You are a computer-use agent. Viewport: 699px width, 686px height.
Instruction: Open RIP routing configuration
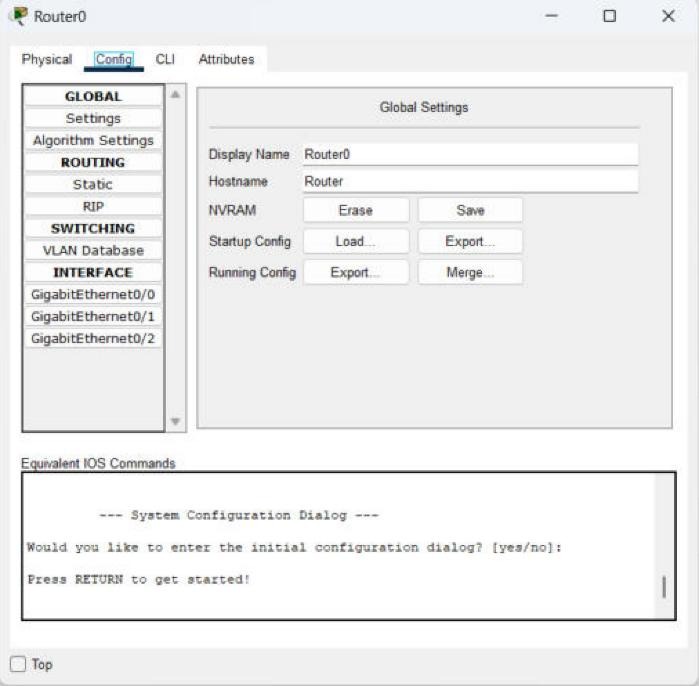[x=93, y=206]
